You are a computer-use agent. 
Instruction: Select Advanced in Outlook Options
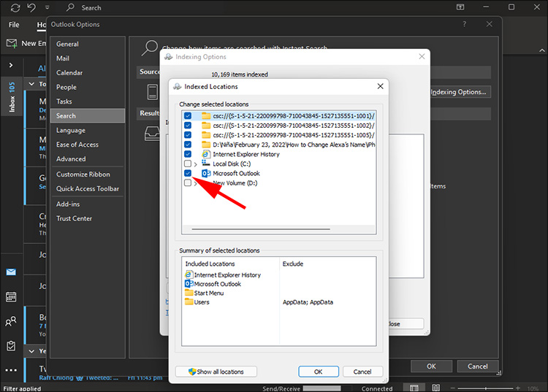[88, 159]
